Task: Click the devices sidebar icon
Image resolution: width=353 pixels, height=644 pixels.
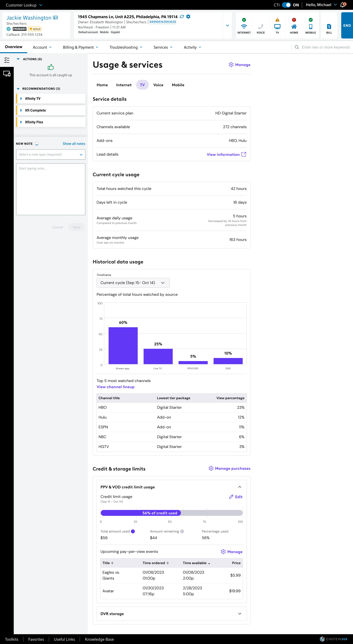Action: pyautogui.click(x=7, y=74)
